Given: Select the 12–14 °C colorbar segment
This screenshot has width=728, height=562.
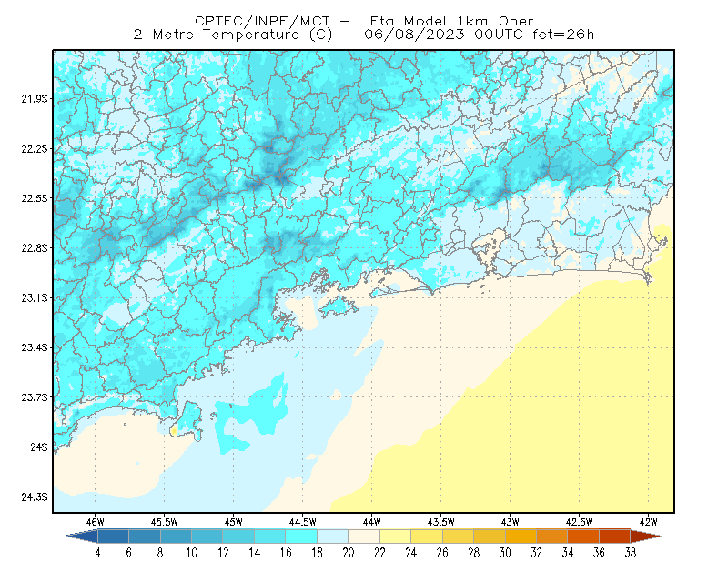Looking at the screenshot, I should coord(238,537).
